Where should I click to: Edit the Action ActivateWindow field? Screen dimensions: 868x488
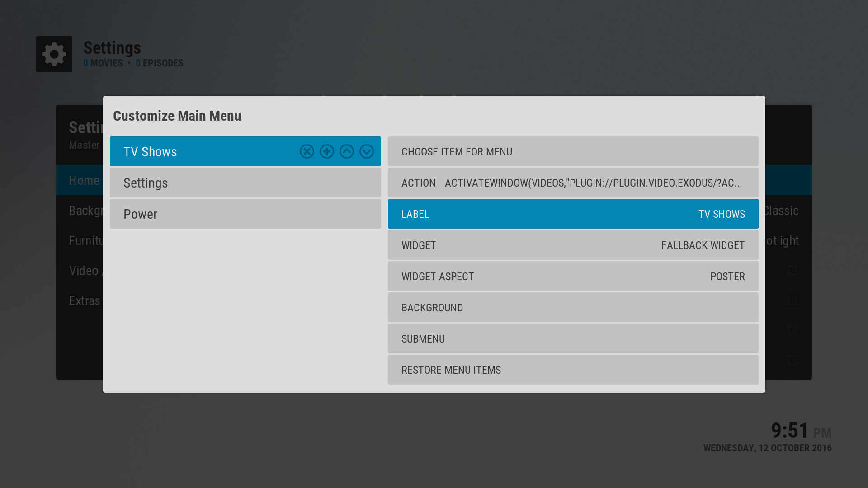click(x=573, y=183)
